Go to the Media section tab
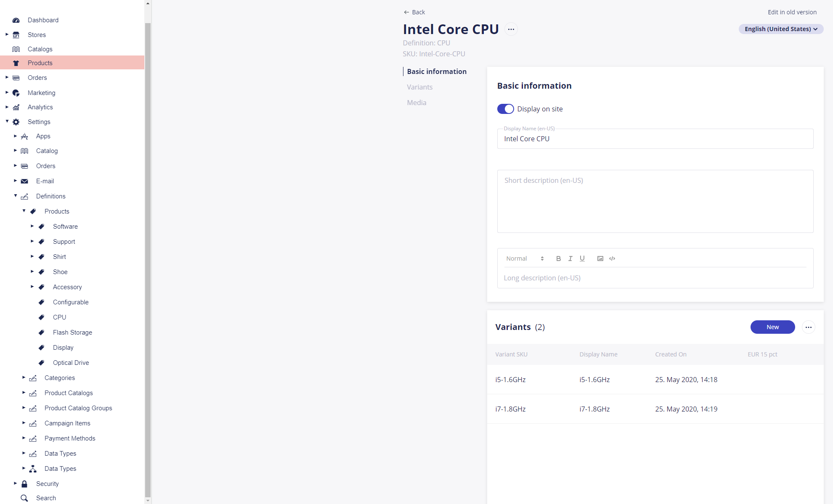The height and width of the screenshot is (504, 833). [416, 103]
